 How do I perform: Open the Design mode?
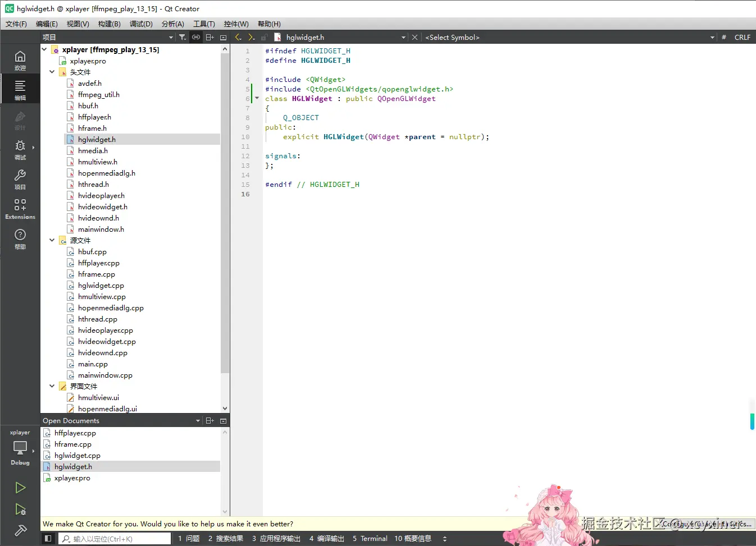pos(20,120)
